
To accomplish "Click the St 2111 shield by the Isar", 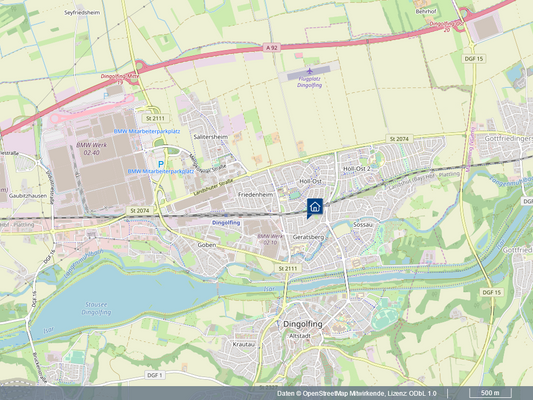I will click(x=288, y=268).
